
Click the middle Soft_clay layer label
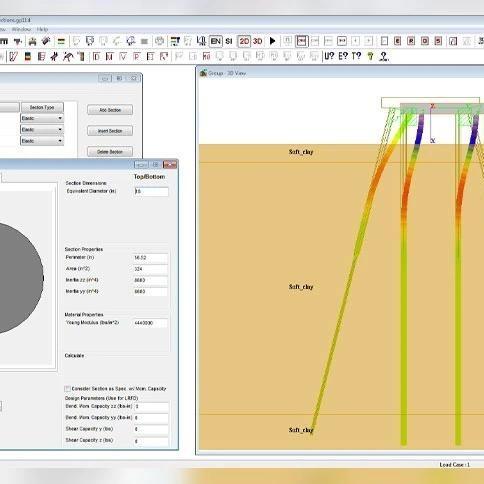point(301,287)
